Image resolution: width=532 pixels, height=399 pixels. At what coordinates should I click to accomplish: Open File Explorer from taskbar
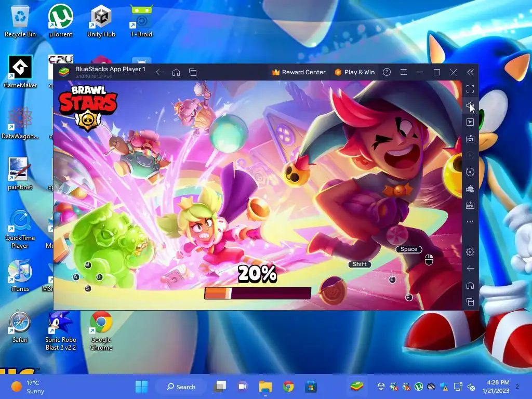tap(265, 387)
